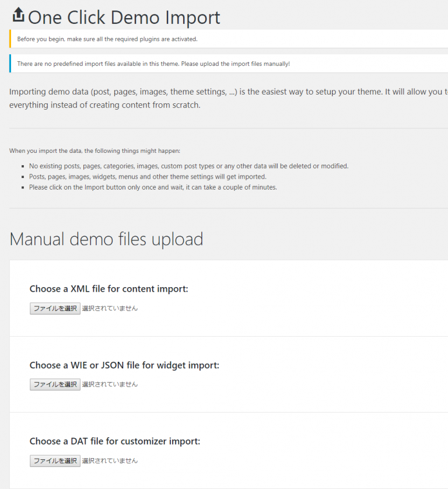Select the 選択されていません text next to XML chooser
This screenshot has width=448, height=489.
(110, 308)
